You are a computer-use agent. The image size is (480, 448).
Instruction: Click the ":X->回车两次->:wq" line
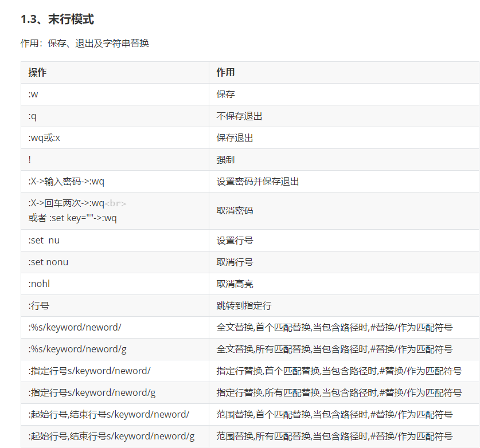coord(66,203)
